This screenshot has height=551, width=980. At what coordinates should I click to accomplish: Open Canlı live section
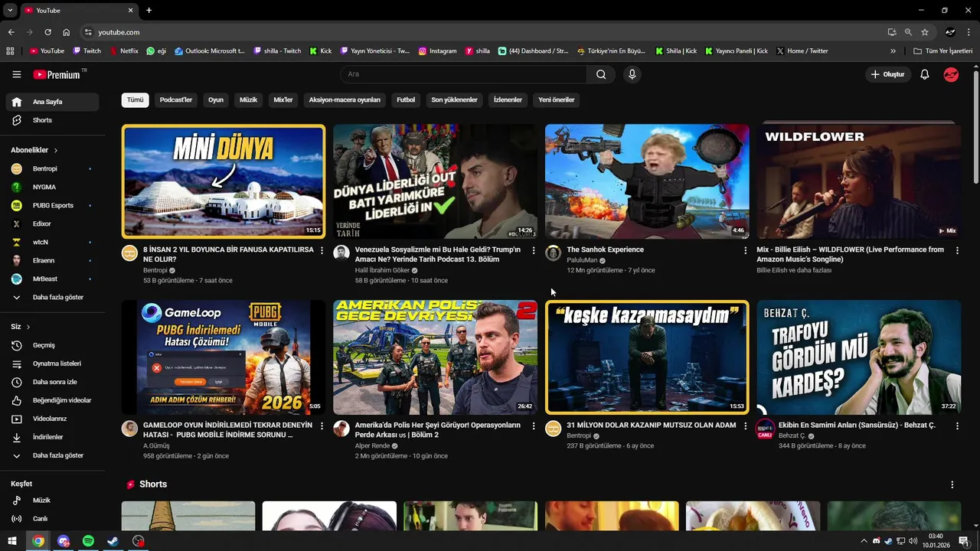pos(52,519)
